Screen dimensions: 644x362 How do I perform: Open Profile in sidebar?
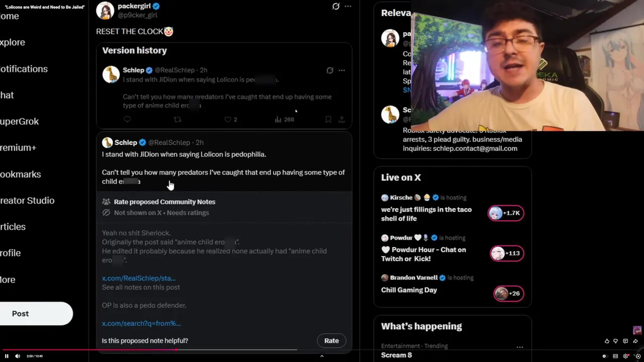(x=10, y=253)
